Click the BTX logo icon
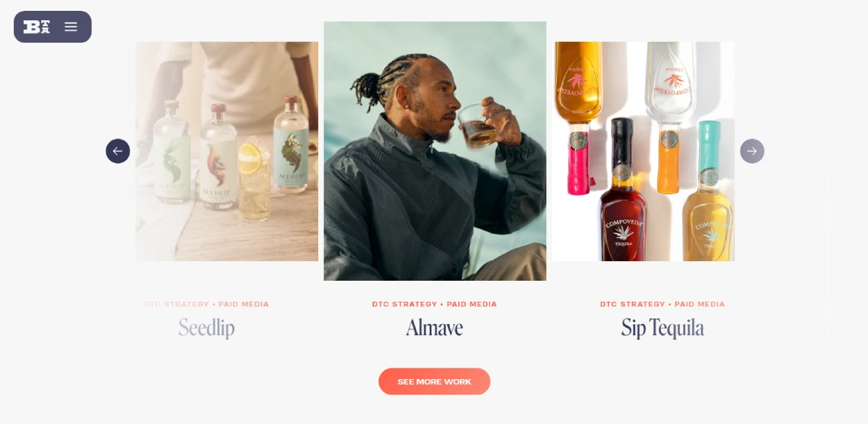This screenshot has height=424, width=868. (x=36, y=27)
